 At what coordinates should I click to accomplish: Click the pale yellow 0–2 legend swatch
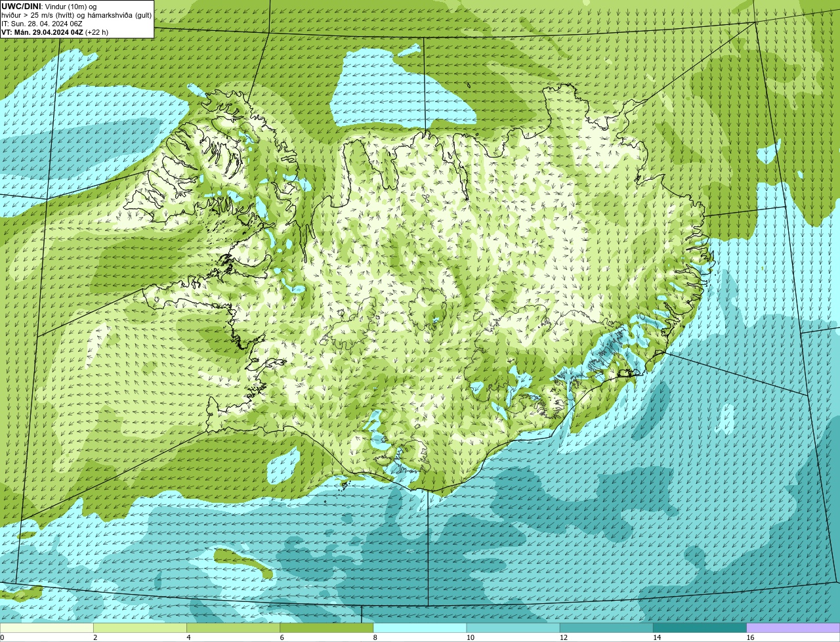[x=47, y=628]
